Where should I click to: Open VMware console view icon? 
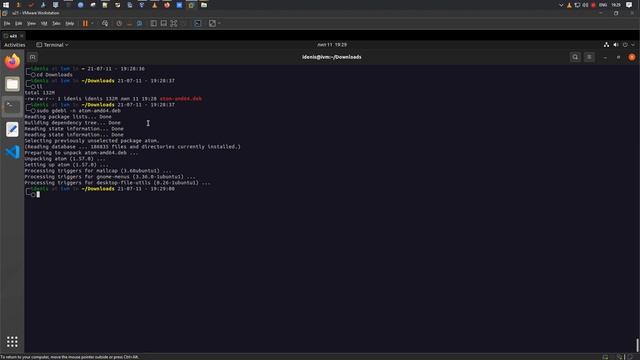tap(198, 24)
